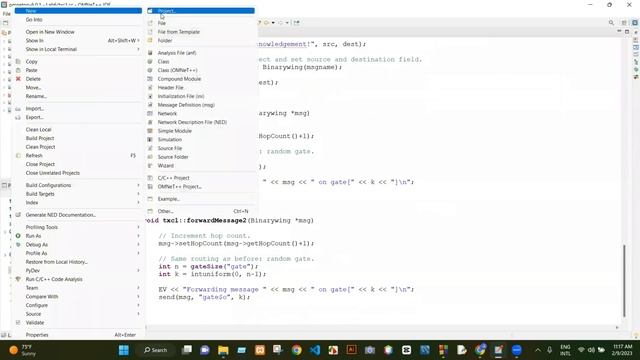Click the Example... icon entry
This screenshot has height=360, width=640.
[x=150, y=199]
